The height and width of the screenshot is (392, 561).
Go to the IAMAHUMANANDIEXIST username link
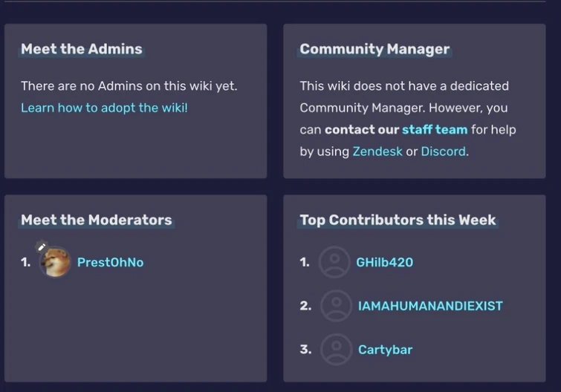(x=430, y=306)
